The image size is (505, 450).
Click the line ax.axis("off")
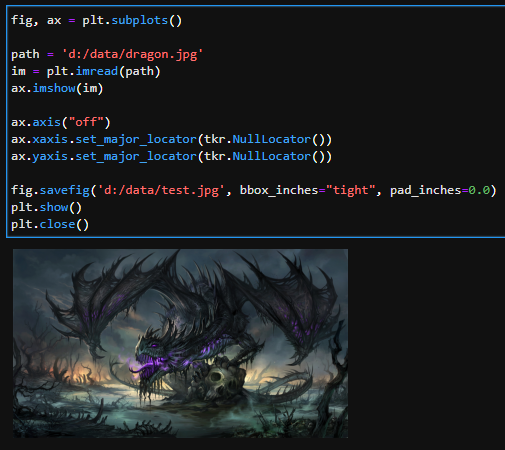click(x=61, y=122)
